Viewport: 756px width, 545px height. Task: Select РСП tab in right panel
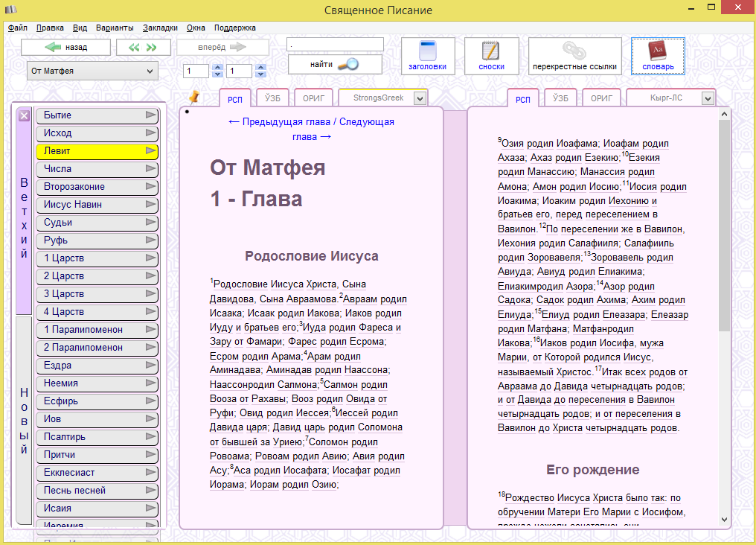(x=522, y=99)
